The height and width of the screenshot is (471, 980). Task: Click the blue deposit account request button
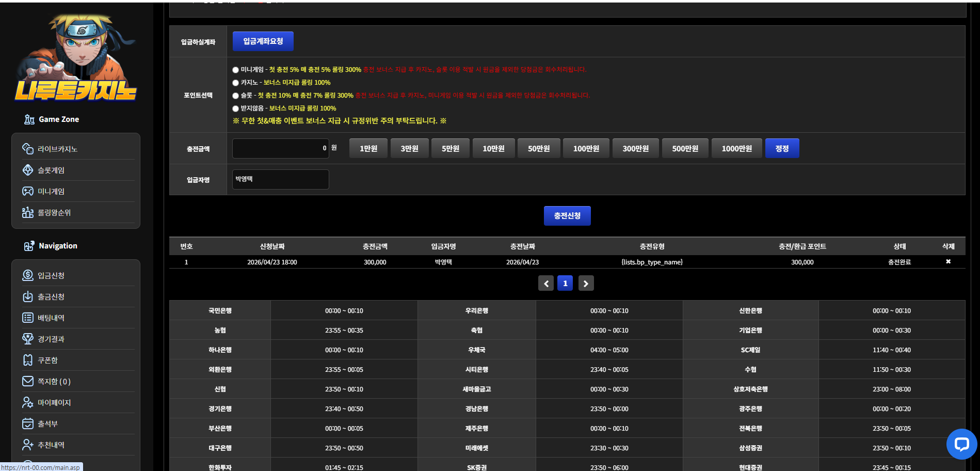(x=263, y=41)
